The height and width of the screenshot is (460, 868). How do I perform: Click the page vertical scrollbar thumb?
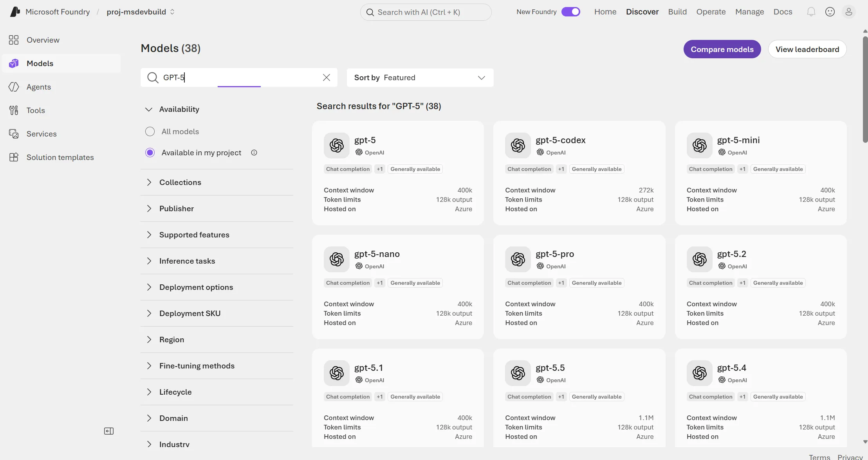[865, 89]
